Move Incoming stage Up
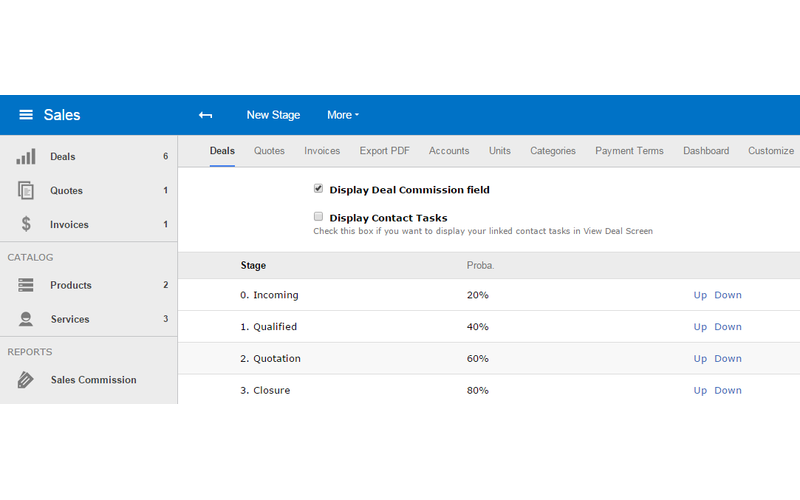 pos(700,295)
